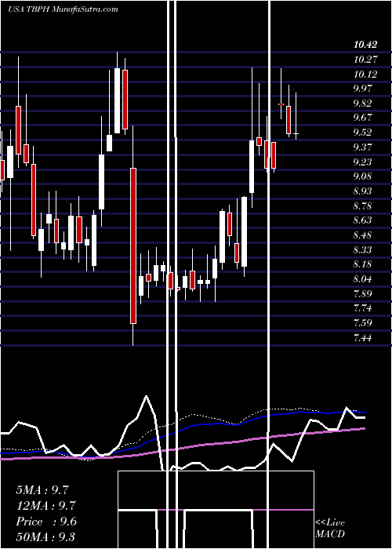Click the 10.27 price axis label
Image resolution: width=392 pixels, height=549 pixels.
pos(365,59)
